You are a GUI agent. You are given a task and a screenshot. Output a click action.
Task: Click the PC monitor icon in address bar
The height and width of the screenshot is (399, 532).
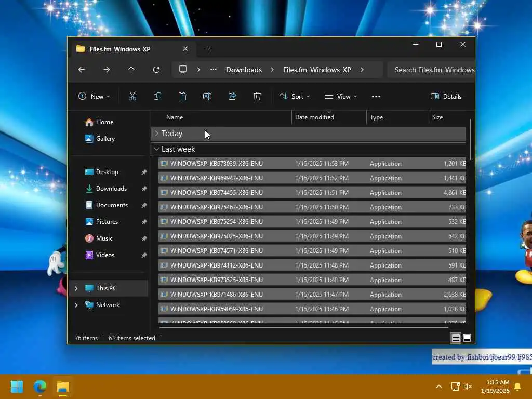183,70
